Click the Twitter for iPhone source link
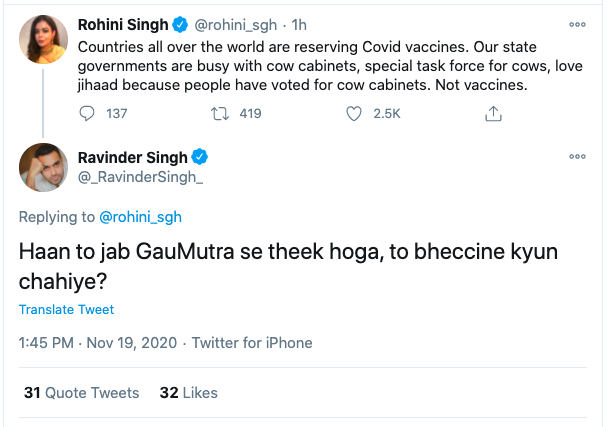 coord(252,343)
